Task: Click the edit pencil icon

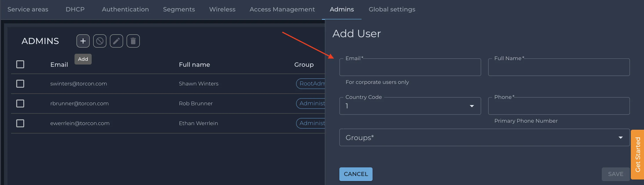Action: [116, 41]
